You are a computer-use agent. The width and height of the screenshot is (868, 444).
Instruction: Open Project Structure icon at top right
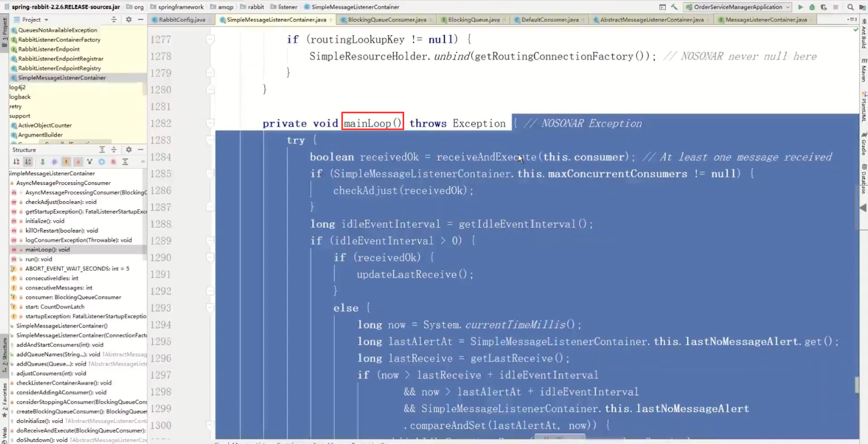coord(862,7)
